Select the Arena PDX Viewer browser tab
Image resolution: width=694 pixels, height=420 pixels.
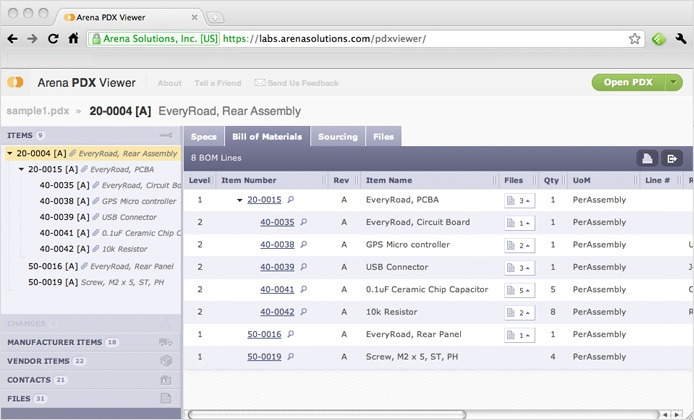click(x=128, y=17)
